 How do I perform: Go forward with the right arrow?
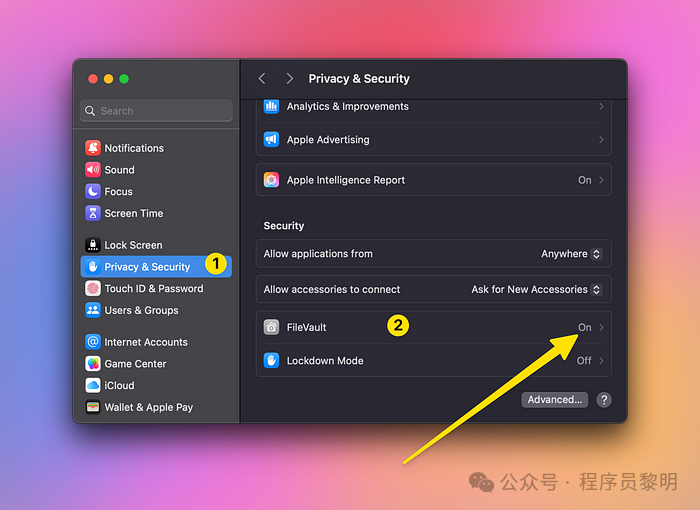click(x=290, y=79)
